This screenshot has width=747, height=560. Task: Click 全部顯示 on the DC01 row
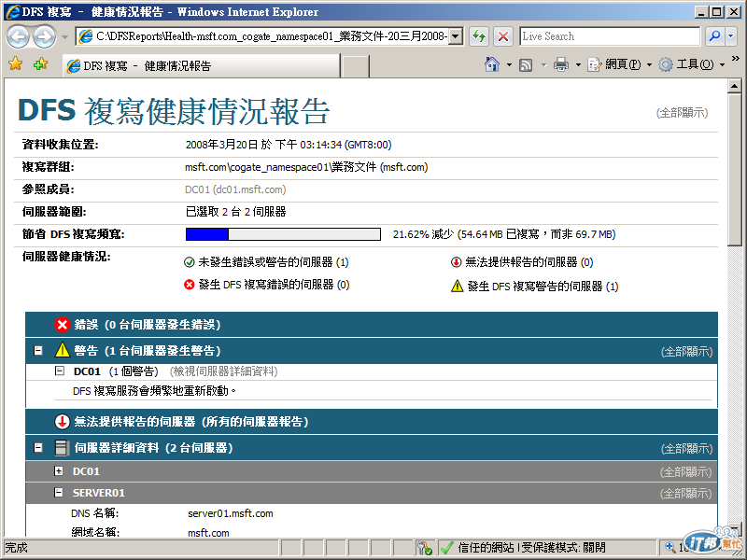coord(686,472)
